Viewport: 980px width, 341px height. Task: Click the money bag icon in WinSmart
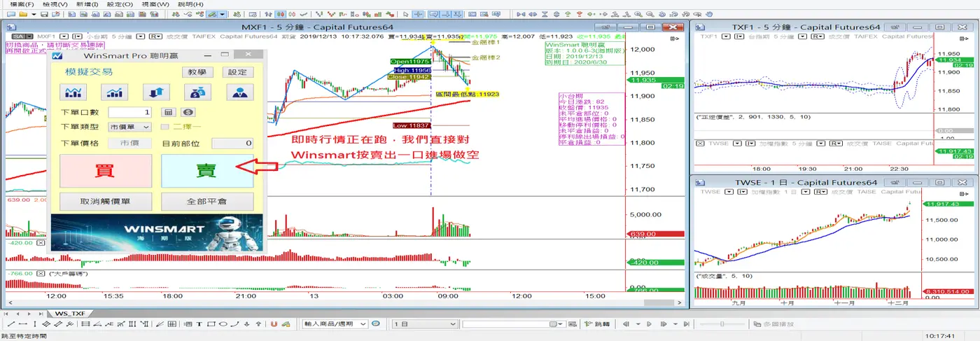[198, 92]
